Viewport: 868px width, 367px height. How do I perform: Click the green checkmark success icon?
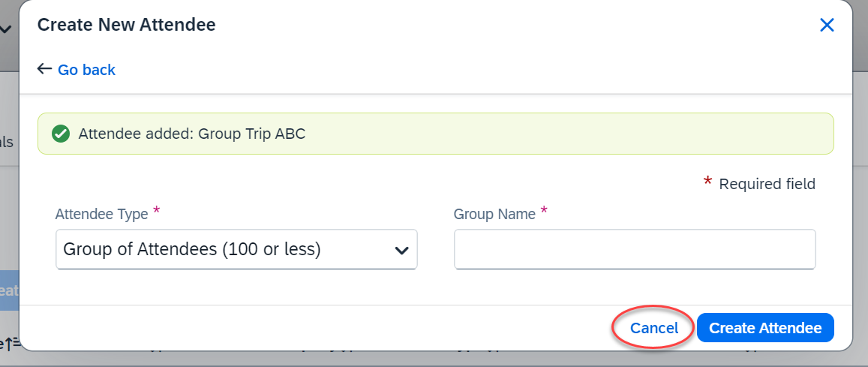click(60, 134)
